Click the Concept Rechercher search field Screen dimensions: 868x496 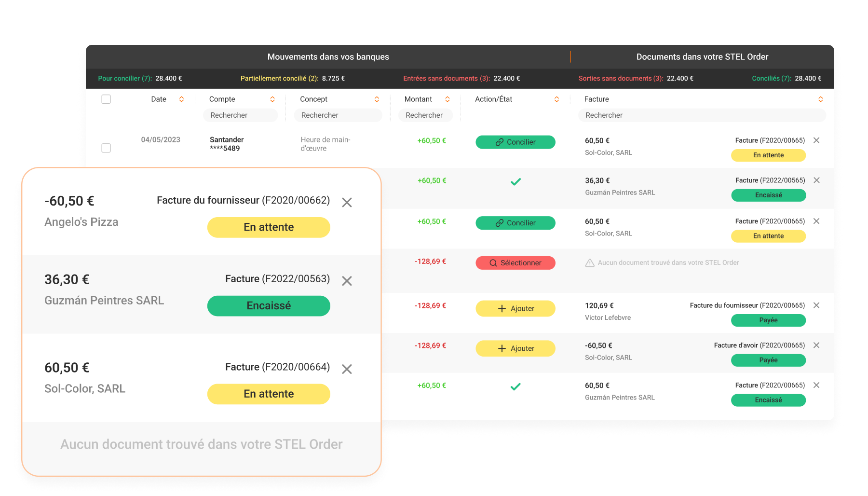click(x=338, y=115)
